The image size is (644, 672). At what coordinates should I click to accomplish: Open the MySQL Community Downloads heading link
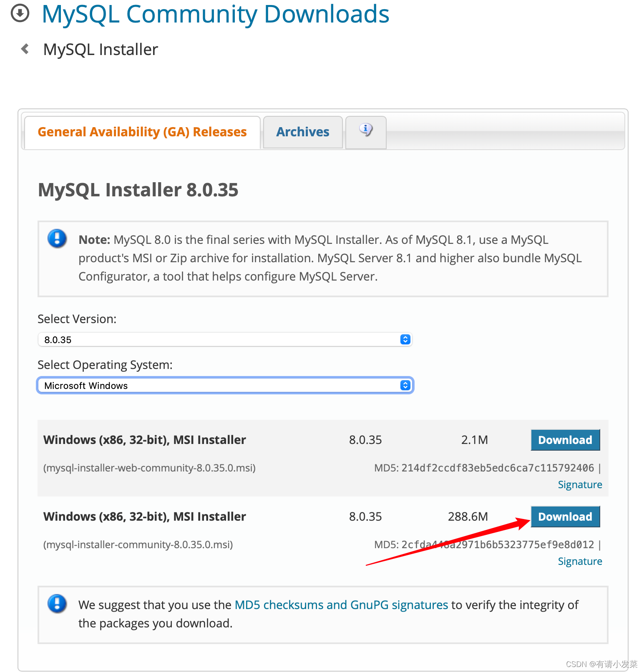216,14
